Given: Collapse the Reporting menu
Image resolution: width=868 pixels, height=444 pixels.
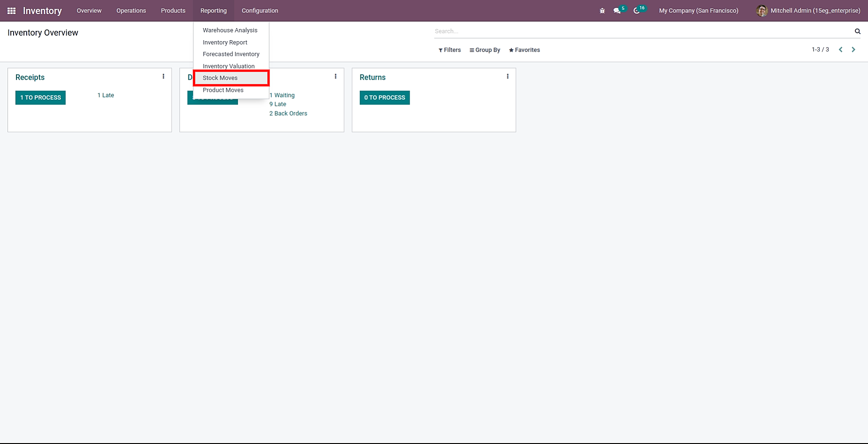Looking at the screenshot, I should 214,10.
